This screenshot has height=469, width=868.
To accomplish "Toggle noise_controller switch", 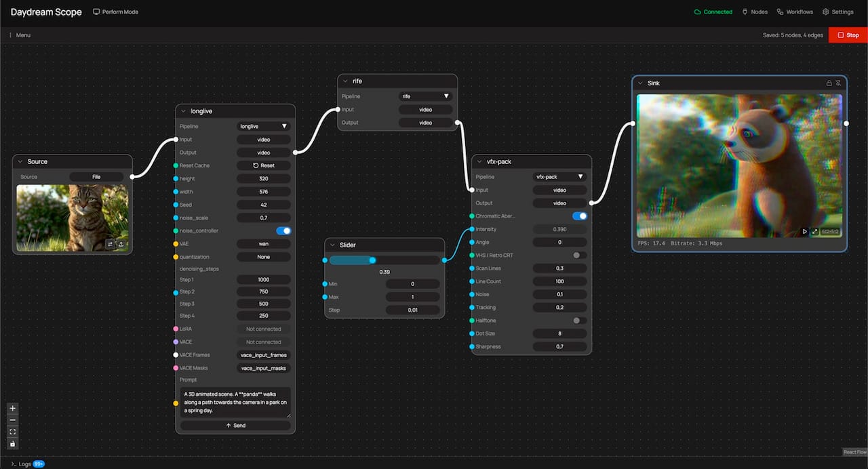I will click(x=283, y=231).
